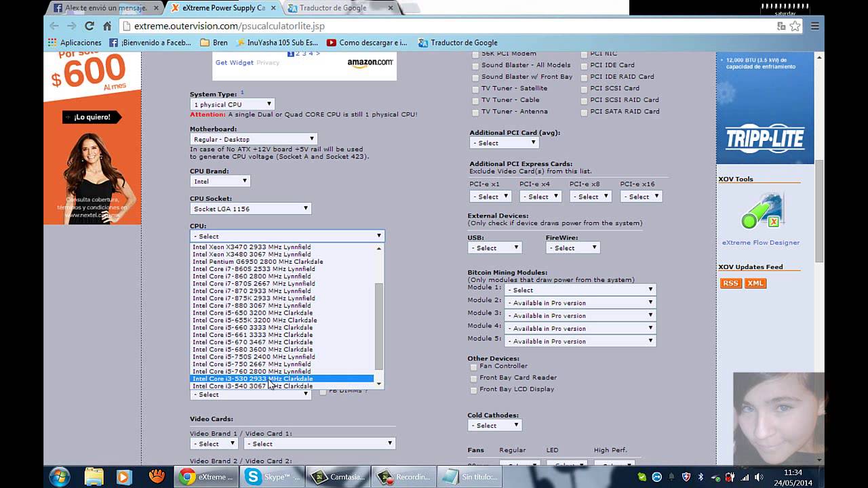Viewport: 868px width, 488px height.
Task: Open the Tripp Lite advertisement
Action: click(x=765, y=108)
